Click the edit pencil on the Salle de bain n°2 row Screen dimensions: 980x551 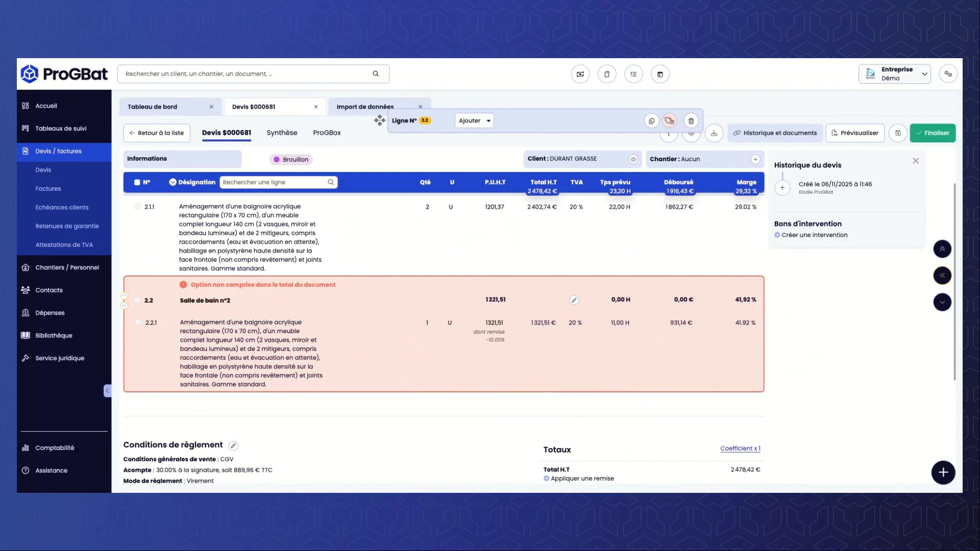[574, 300]
